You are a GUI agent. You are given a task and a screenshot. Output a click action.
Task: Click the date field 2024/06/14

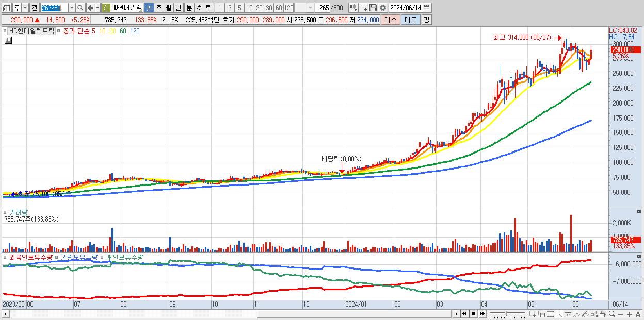[405, 8]
